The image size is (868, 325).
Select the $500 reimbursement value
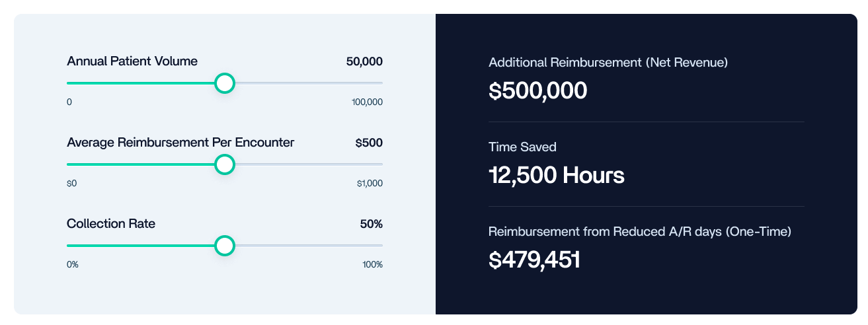pos(369,143)
